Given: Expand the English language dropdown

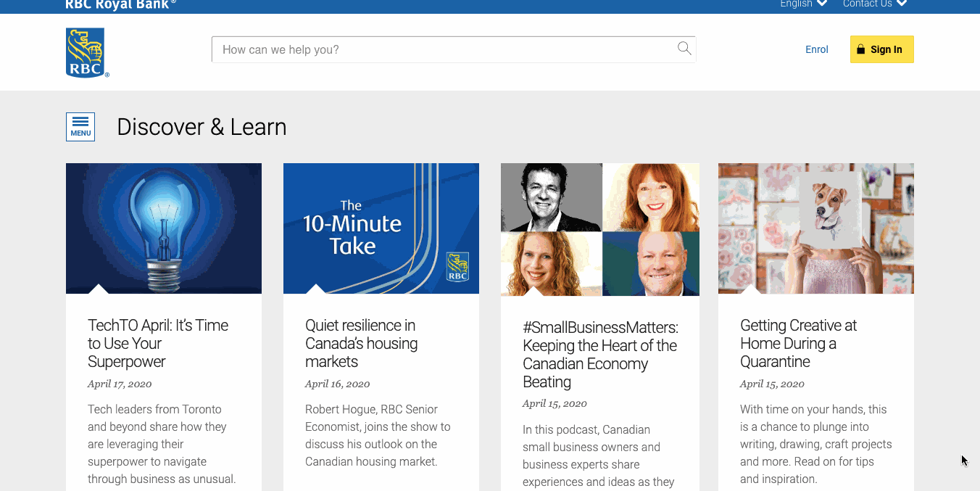Looking at the screenshot, I should click(803, 4).
